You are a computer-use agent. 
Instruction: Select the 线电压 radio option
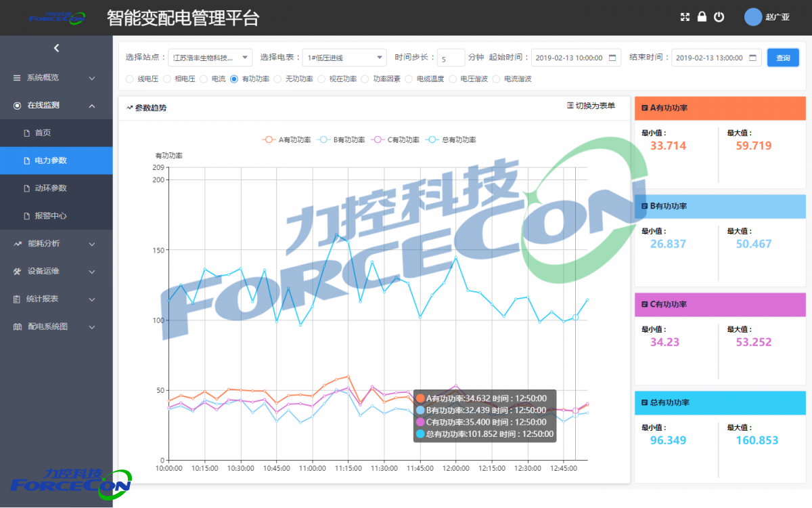tap(130, 79)
